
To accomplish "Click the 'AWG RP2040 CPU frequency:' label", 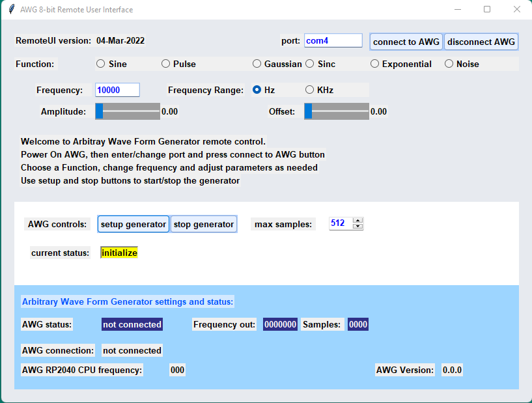I will pyautogui.click(x=82, y=370).
